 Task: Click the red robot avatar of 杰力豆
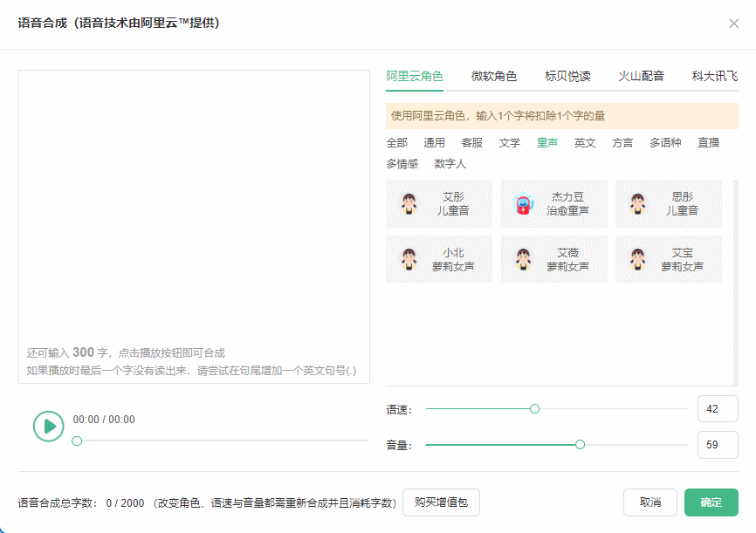523,203
